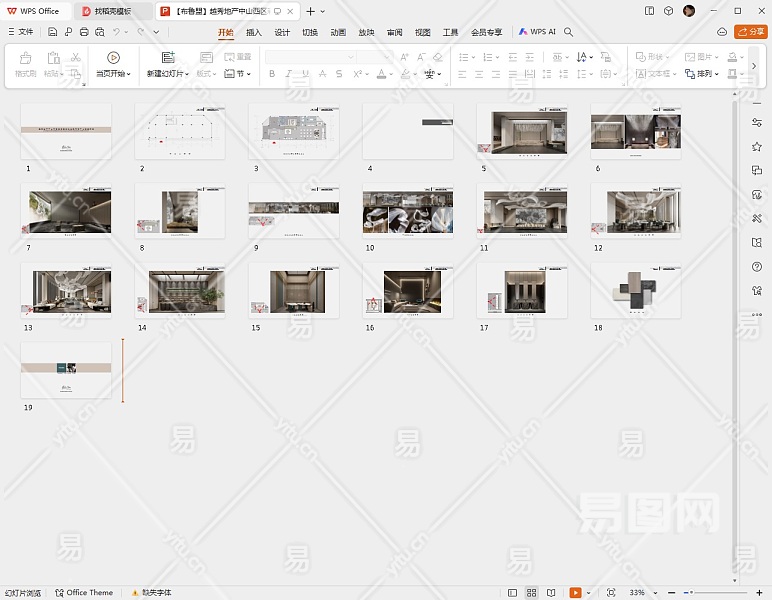772x600 pixels.
Task: Click the print icon in quick access toolbar
Action: pos(84,32)
